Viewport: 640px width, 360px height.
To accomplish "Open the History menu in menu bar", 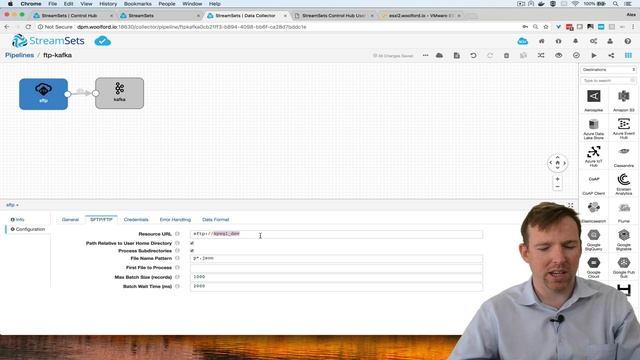I will (108, 4).
